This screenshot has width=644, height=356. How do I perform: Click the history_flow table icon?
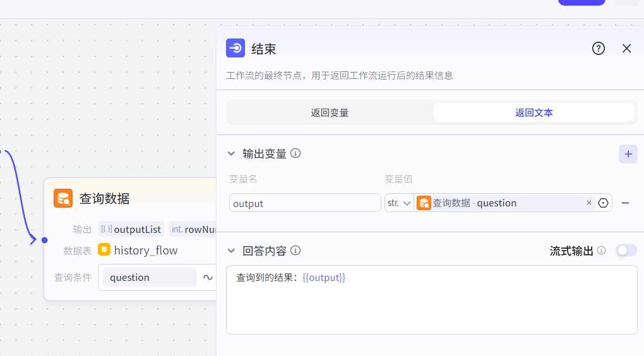point(104,250)
